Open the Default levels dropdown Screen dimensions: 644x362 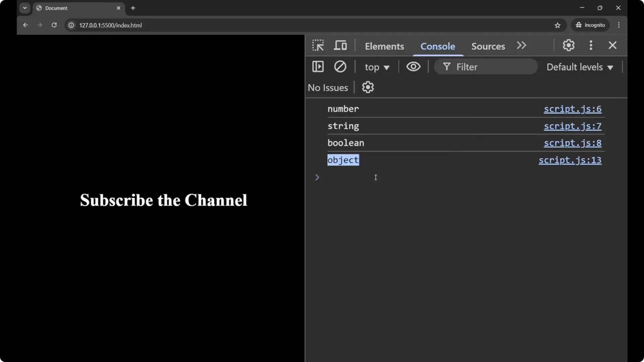(580, 67)
